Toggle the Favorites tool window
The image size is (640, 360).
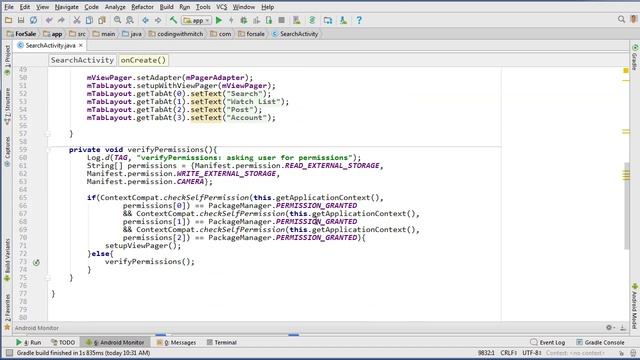(x=7, y=312)
